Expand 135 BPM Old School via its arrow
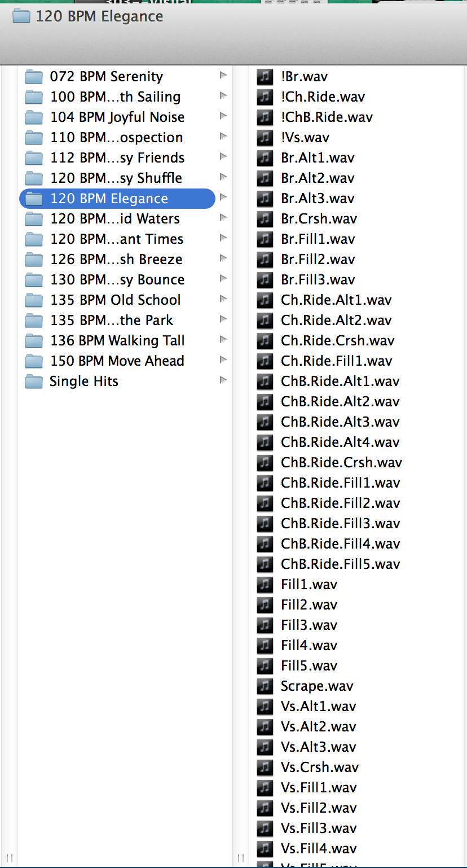This screenshot has width=467, height=868. tap(223, 299)
